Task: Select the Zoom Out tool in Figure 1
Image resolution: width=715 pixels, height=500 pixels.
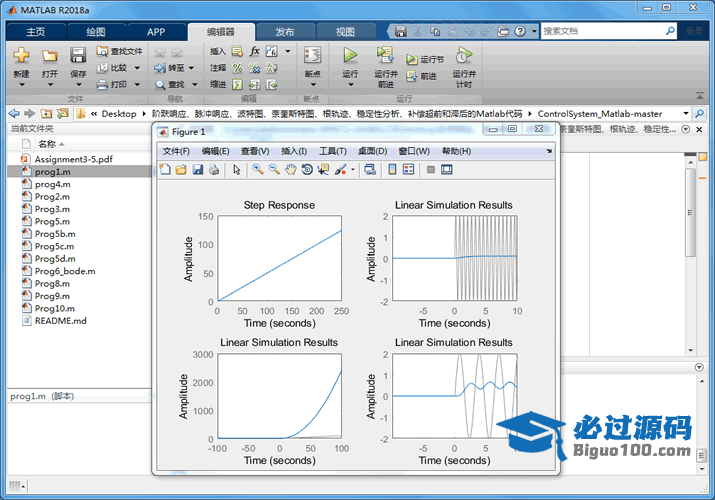Action: click(274, 170)
